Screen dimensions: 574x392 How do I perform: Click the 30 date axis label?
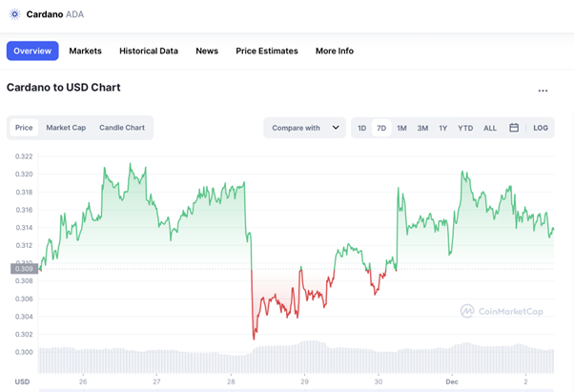[379, 382]
